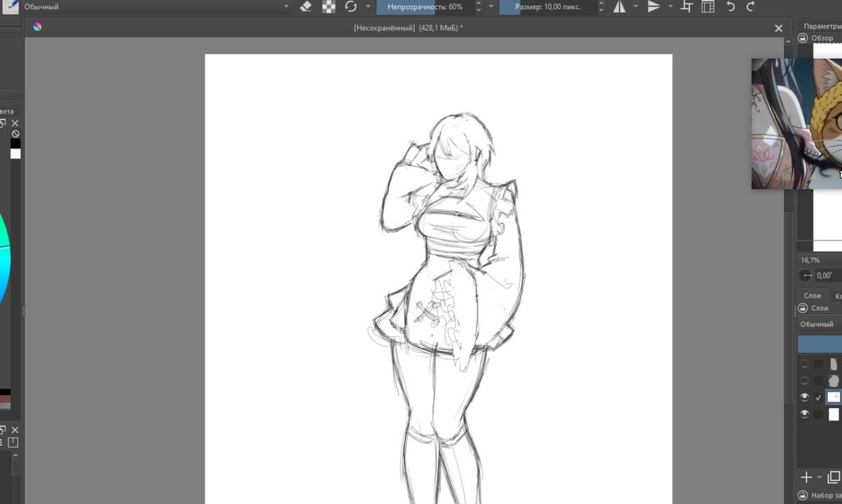
Task: Enable vertical mirror tool
Action: [654, 6]
